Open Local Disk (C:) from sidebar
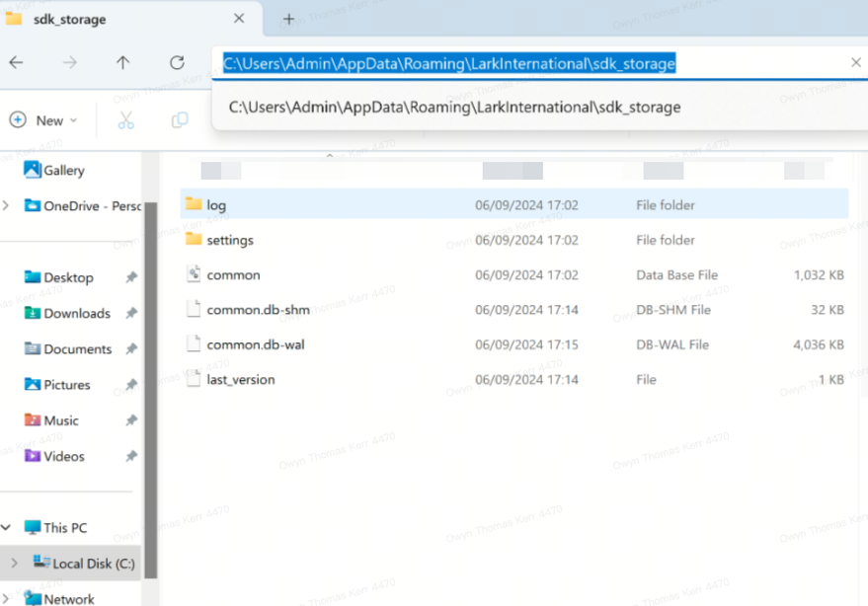This screenshot has width=868, height=606. point(90,563)
